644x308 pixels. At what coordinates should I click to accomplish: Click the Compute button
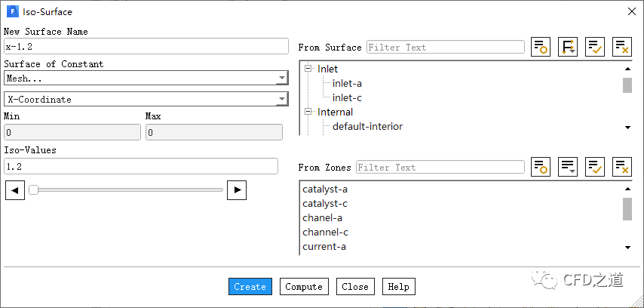pos(304,287)
